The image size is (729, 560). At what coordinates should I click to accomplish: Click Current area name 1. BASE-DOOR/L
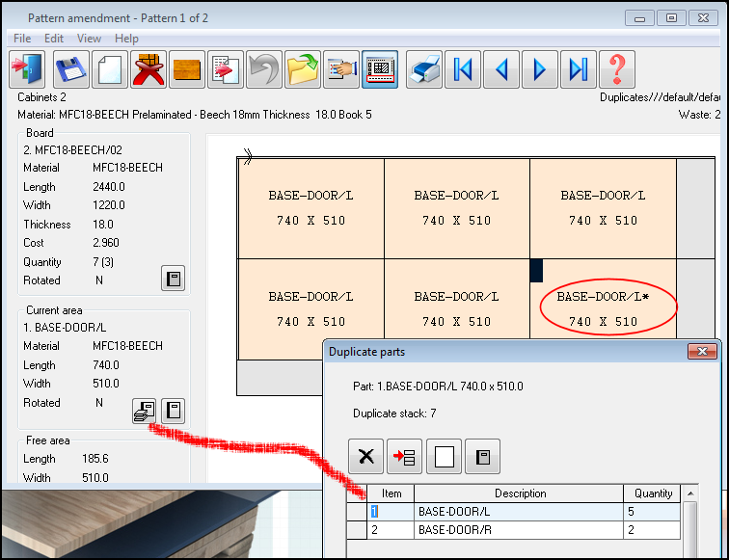click(x=65, y=328)
